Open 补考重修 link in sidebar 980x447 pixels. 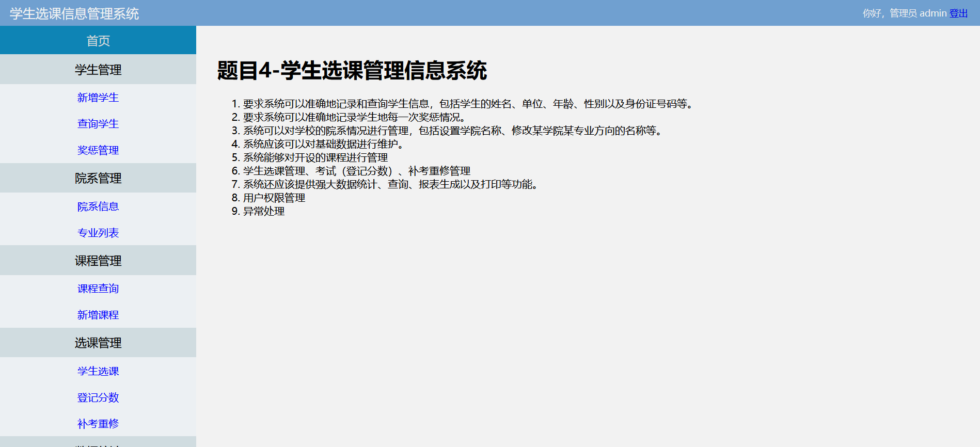tap(98, 424)
